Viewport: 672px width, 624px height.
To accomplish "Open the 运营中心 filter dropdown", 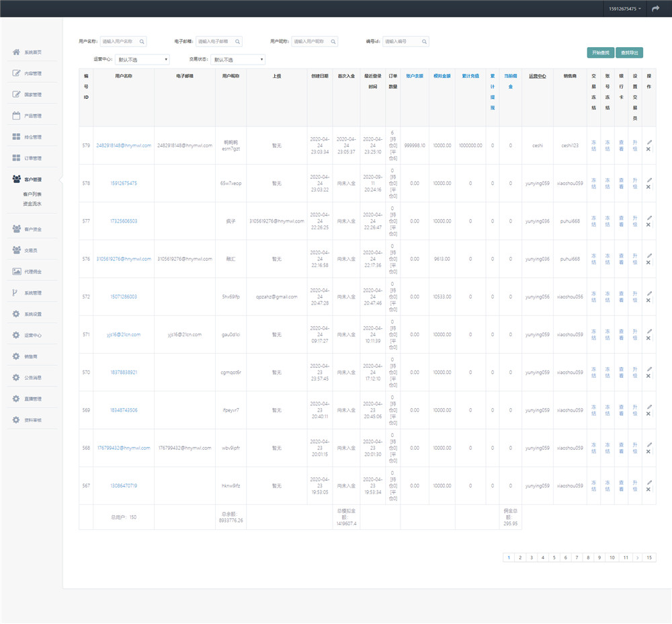I will [142, 60].
